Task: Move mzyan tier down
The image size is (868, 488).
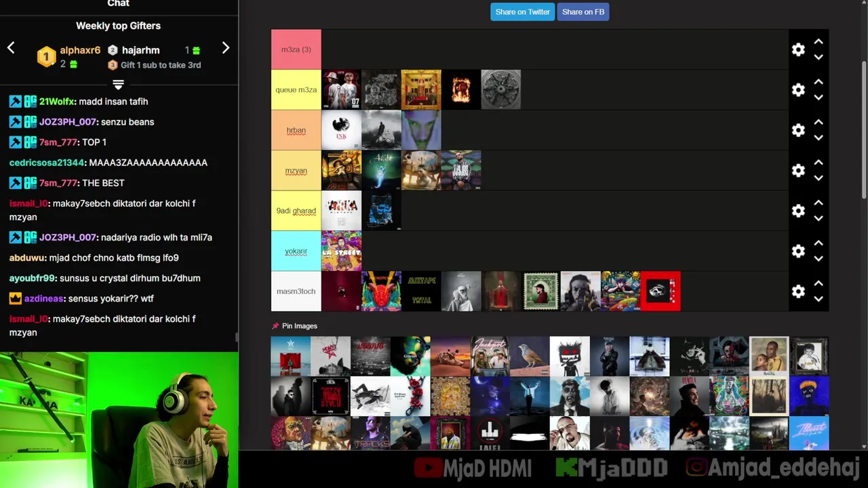Action: [x=818, y=178]
